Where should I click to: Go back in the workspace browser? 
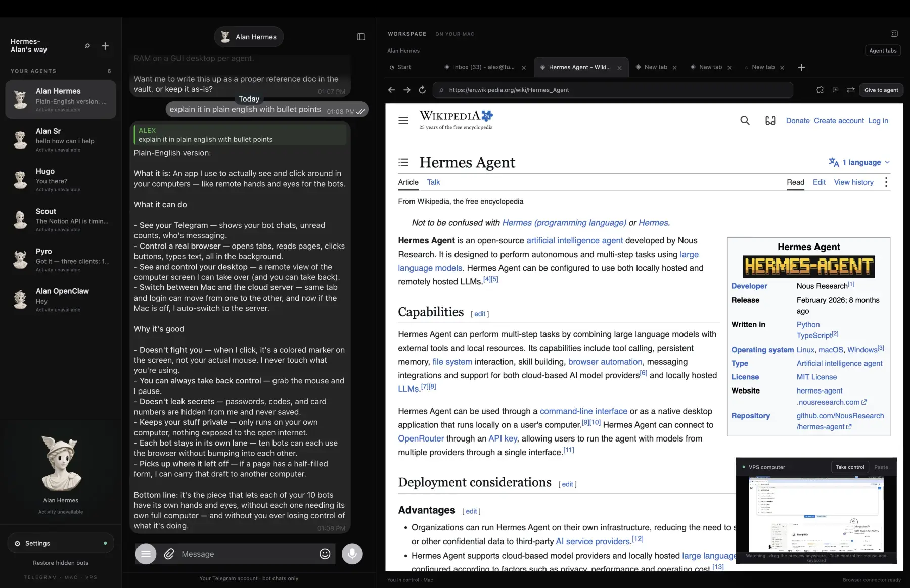point(391,90)
